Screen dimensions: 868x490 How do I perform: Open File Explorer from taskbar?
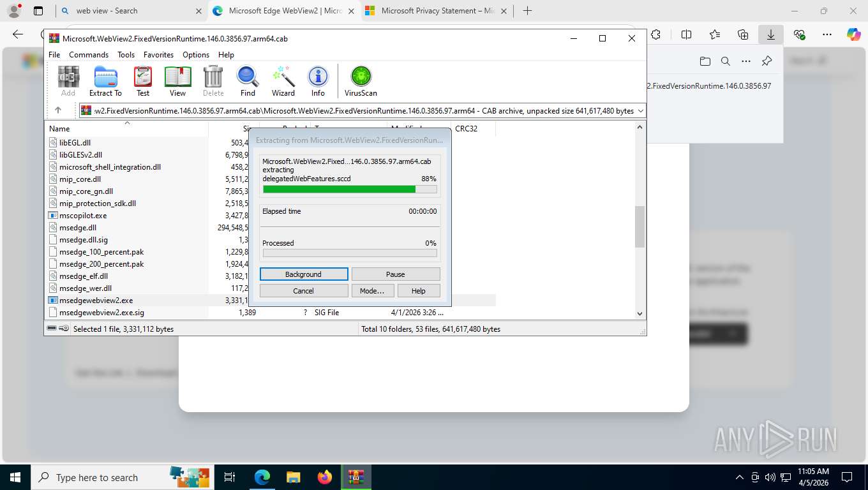pos(293,477)
